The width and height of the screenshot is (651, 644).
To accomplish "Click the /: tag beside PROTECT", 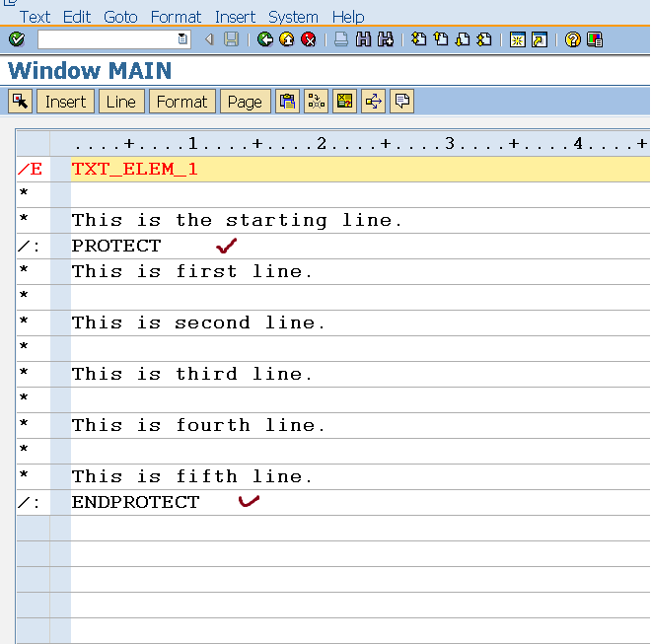I will (x=29, y=247).
